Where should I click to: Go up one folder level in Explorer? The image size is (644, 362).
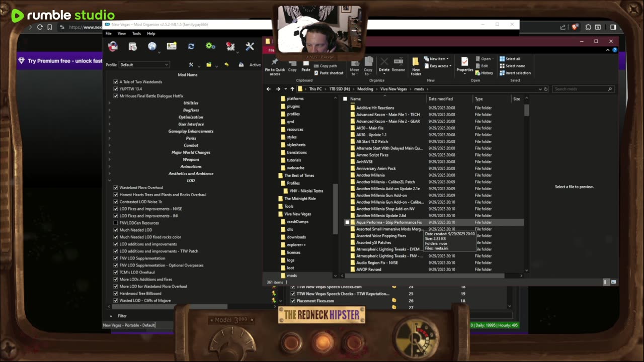click(292, 89)
